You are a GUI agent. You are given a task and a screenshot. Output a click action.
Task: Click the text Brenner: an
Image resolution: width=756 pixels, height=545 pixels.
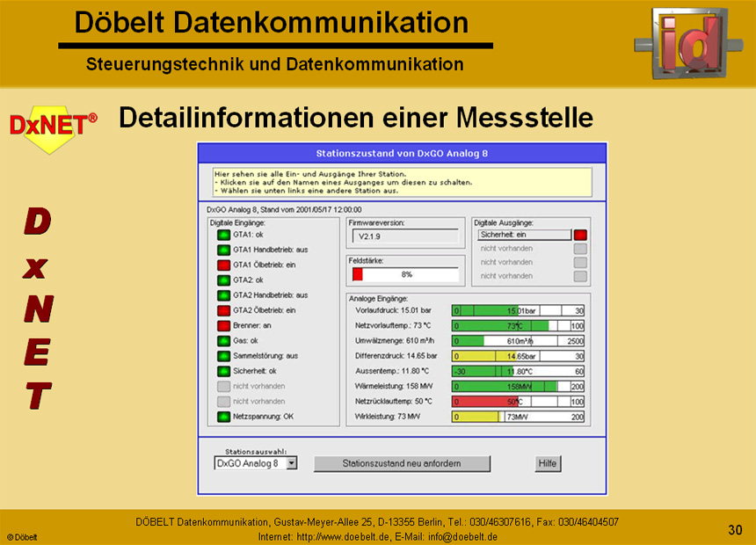(252, 325)
